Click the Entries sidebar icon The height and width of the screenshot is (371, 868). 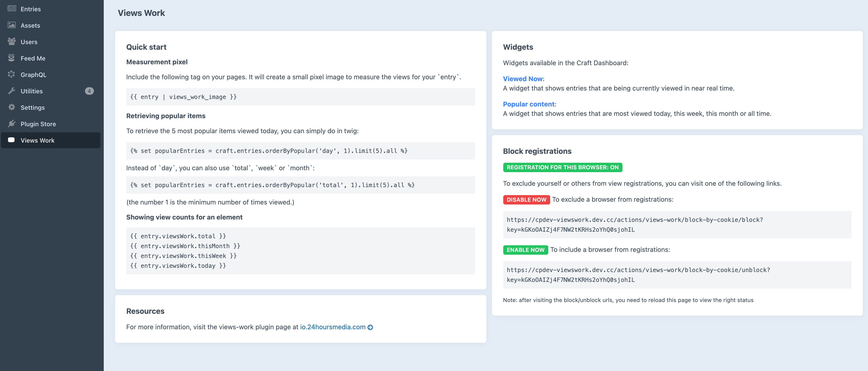[12, 8]
